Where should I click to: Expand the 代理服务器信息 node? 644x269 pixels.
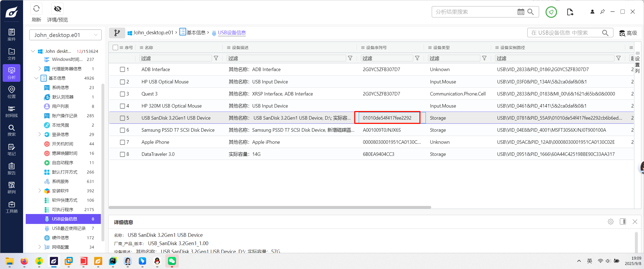coord(39,69)
